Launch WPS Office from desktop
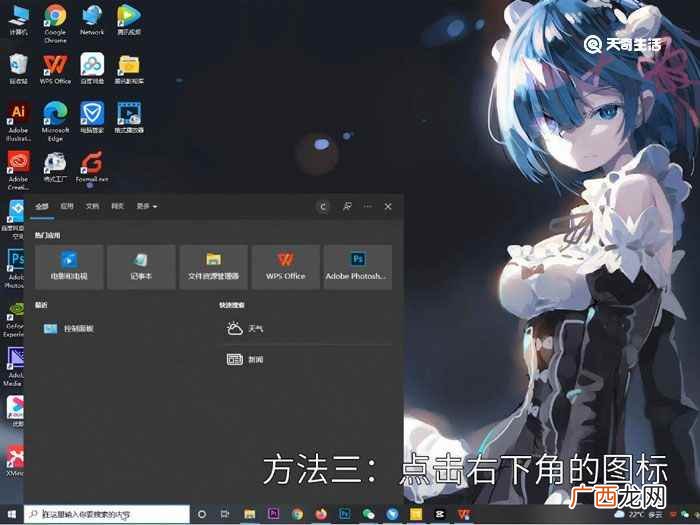The height and width of the screenshot is (525, 700). click(x=55, y=69)
